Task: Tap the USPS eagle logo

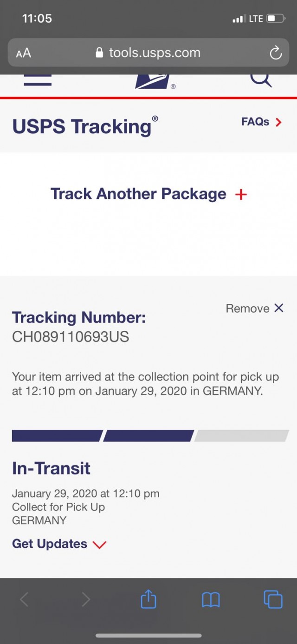Action: tap(153, 81)
